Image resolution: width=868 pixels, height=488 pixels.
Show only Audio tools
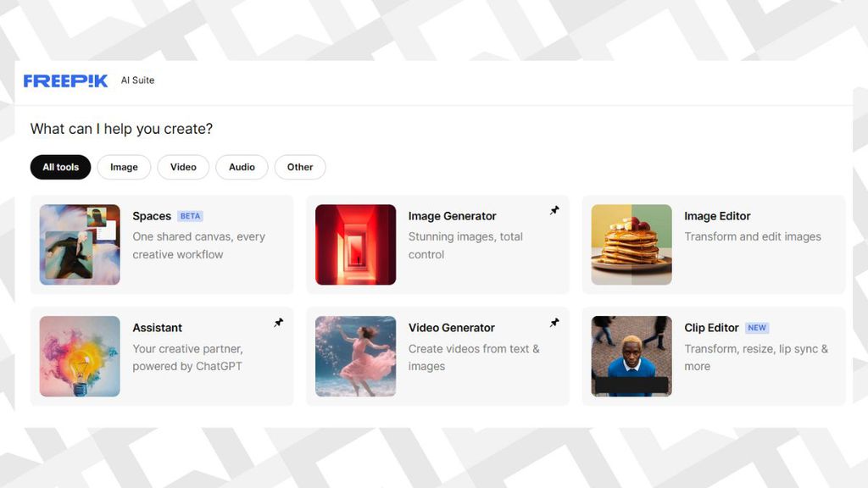242,167
